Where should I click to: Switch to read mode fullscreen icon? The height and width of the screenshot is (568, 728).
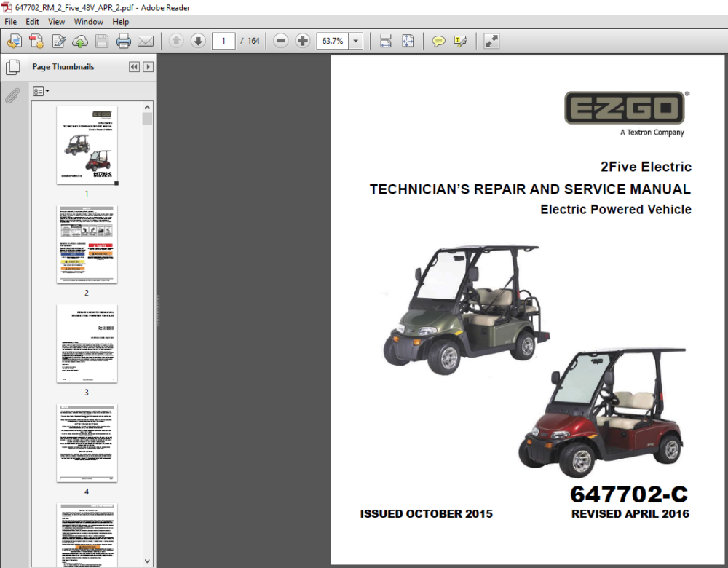491,41
